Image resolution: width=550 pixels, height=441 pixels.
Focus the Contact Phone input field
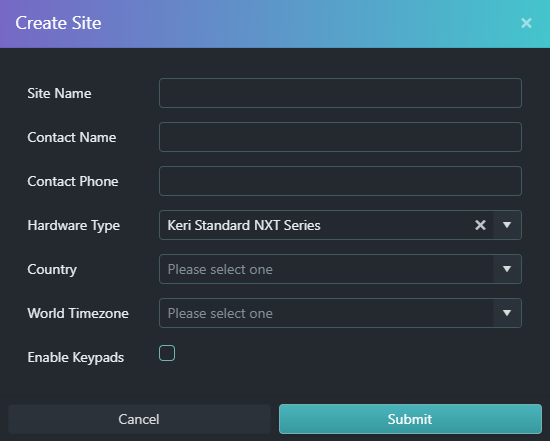point(340,181)
